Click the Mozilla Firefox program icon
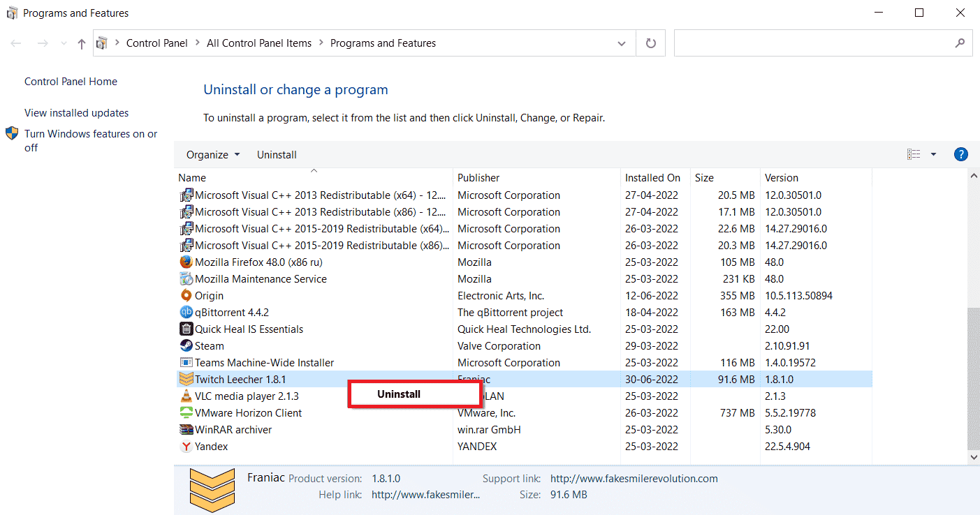Viewport: 980px width, 515px height. coord(186,262)
